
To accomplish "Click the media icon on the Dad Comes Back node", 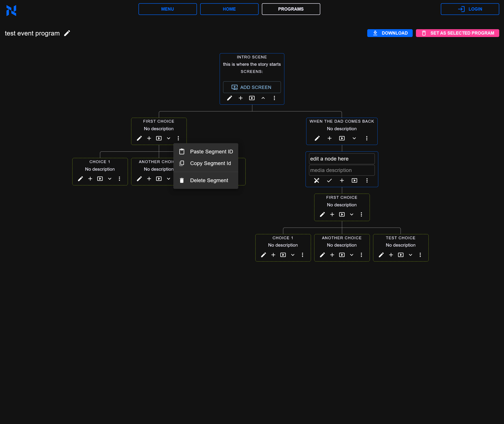I will [x=342, y=138].
